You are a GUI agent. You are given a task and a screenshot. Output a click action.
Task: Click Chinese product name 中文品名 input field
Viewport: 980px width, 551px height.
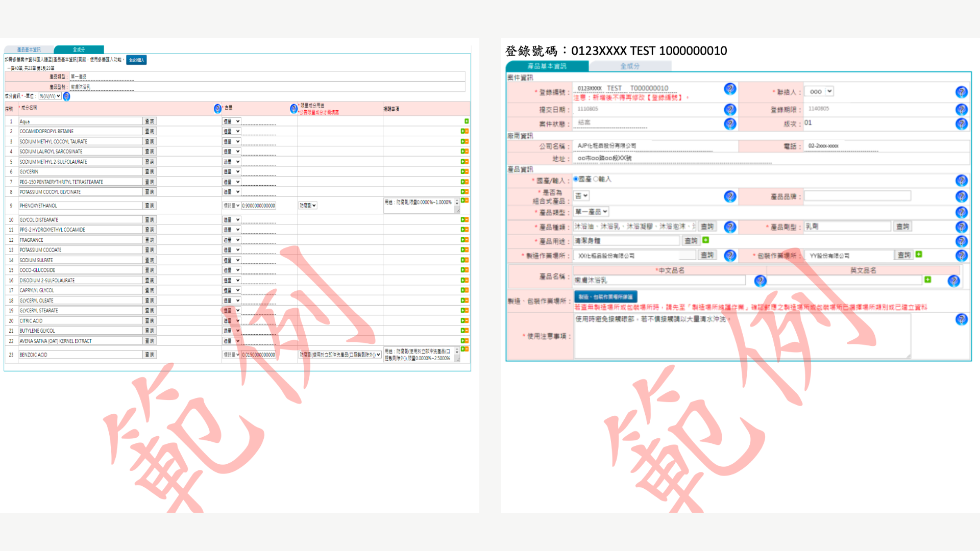click(659, 280)
